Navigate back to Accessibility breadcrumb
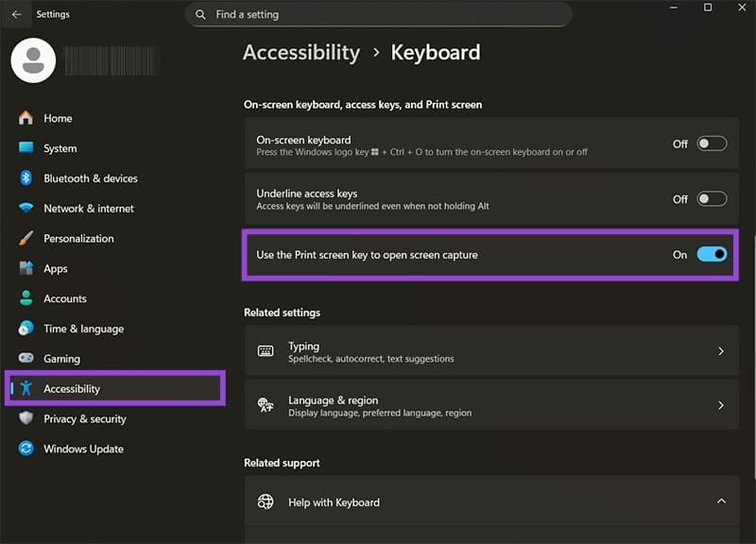The height and width of the screenshot is (544, 756). [301, 53]
